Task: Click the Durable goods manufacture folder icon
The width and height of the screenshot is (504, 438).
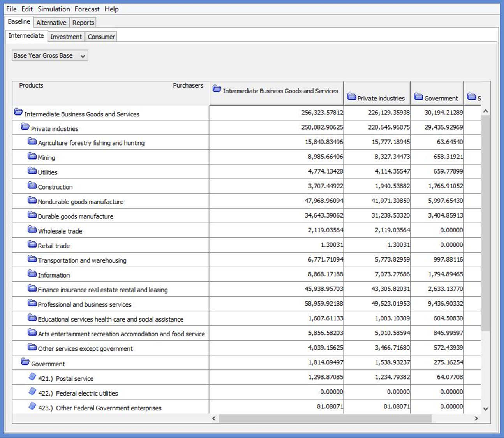Action: click(x=32, y=215)
